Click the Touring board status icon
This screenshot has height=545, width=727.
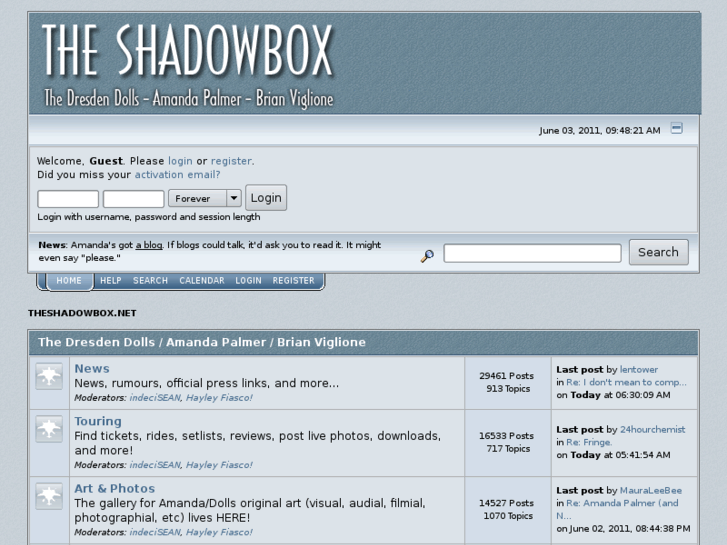coord(49,429)
